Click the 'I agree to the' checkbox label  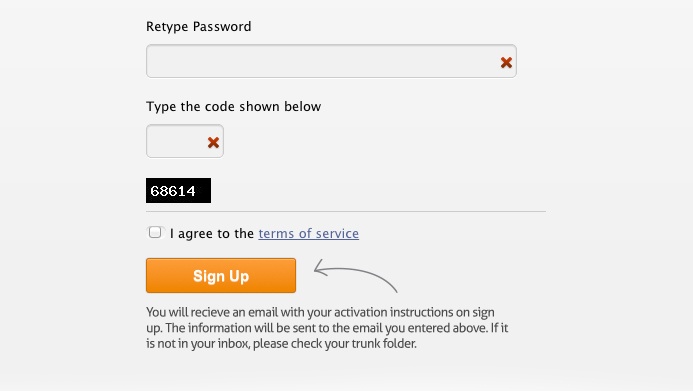(x=212, y=233)
